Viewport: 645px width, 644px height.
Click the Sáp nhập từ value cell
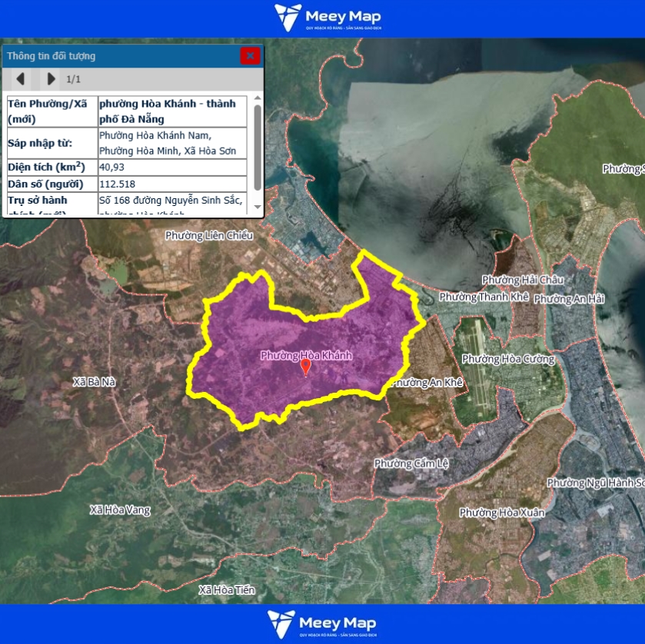coord(172,143)
